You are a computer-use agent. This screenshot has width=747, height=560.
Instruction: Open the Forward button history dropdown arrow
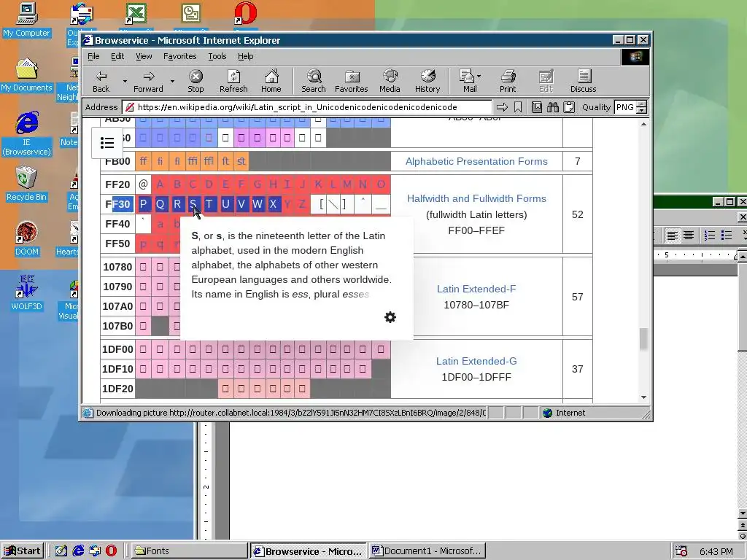point(172,82)
